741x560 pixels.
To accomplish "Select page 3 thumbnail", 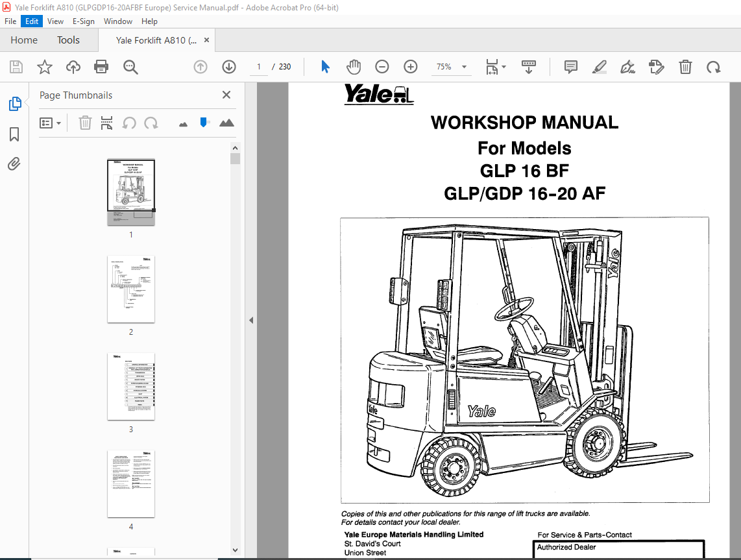I will [131, 387].
